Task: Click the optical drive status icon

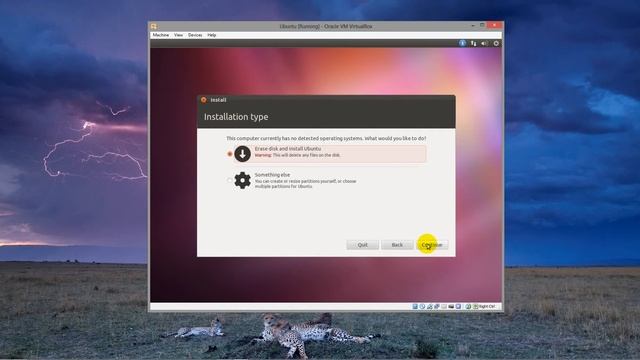Action: (422, 306)
